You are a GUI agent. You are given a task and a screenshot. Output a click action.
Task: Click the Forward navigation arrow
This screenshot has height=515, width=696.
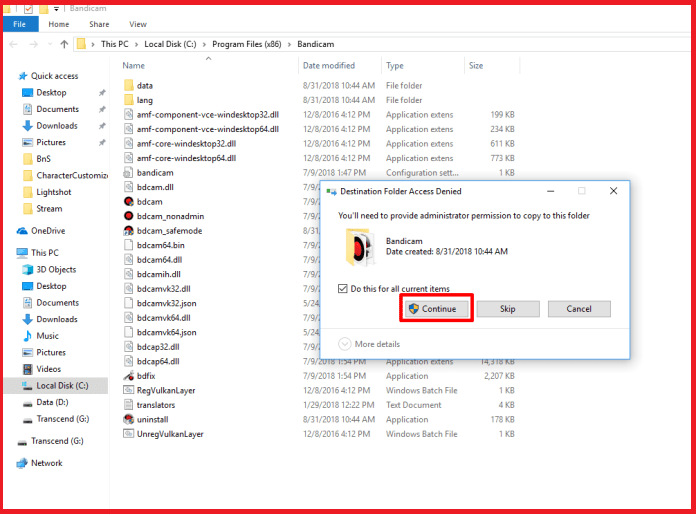pos(34,44)
